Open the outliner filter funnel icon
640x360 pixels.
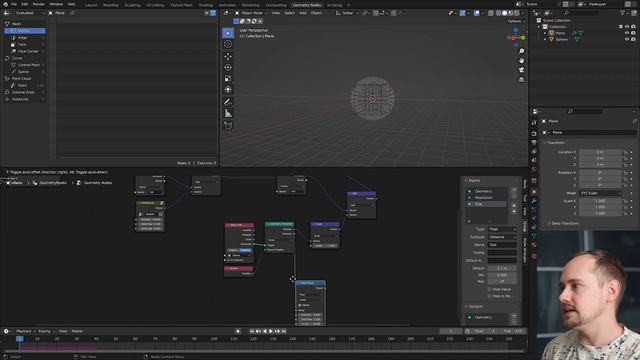(622, 13)
